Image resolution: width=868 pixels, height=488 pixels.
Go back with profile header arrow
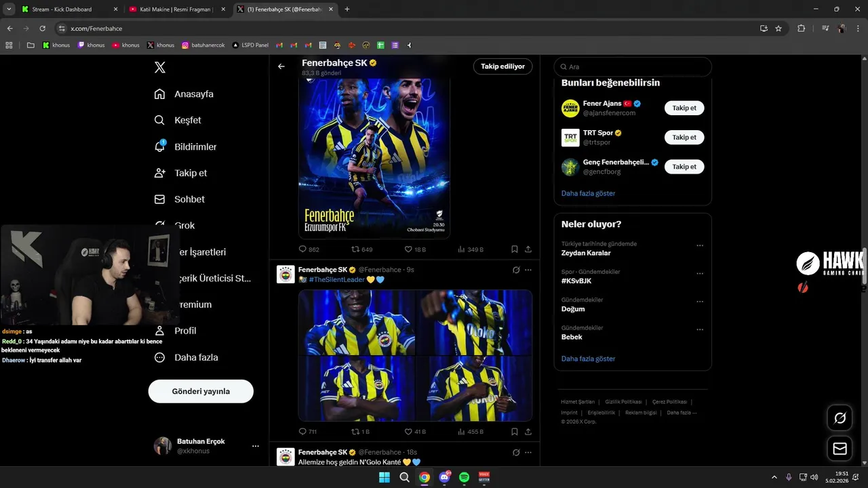(x=281, y=66)
